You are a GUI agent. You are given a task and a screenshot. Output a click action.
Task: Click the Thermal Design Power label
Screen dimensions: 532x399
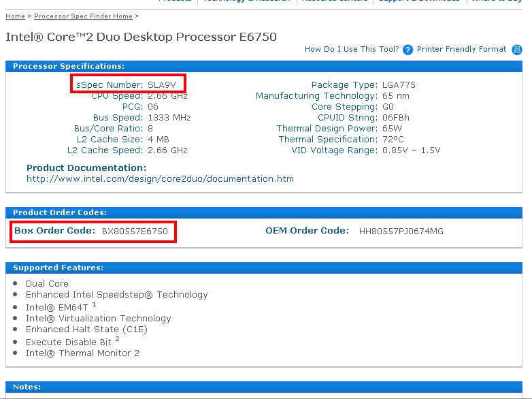(327, 129)
